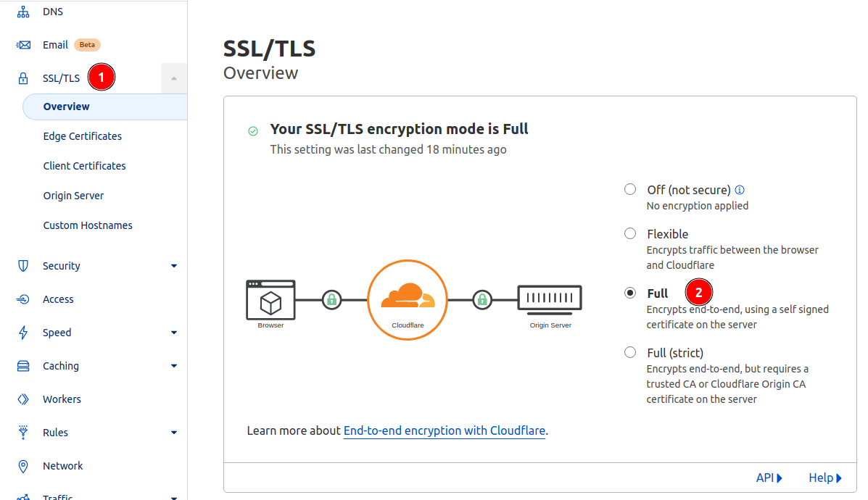Open the Origin Server page
868x500 pixels.
pos(74,196)
